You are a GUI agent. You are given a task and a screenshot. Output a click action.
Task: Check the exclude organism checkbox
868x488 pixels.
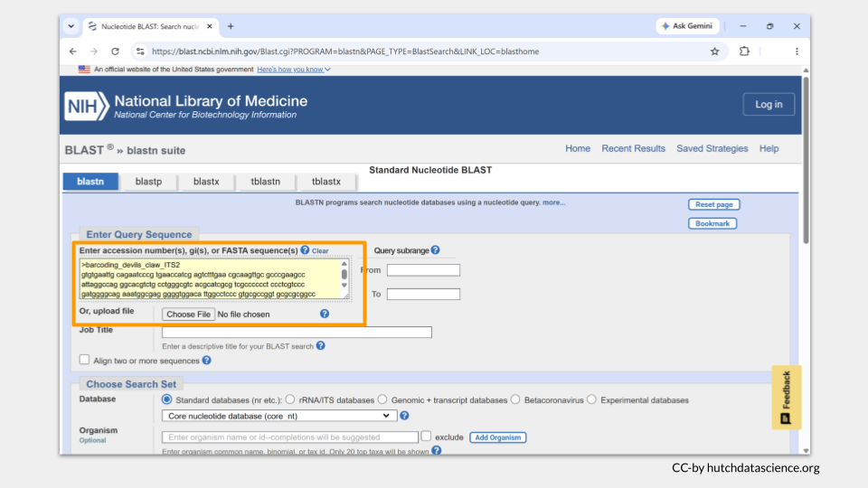point(426,436)
